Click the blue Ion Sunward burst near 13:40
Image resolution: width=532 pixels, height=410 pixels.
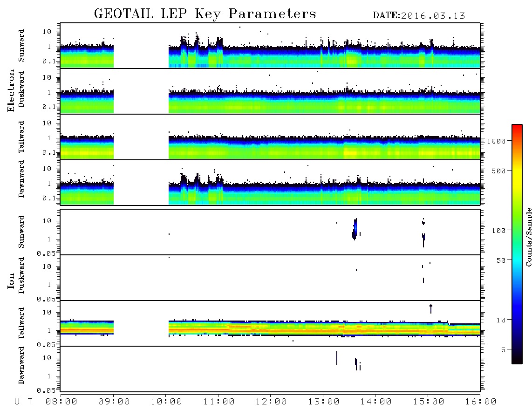tap(355, 229)
